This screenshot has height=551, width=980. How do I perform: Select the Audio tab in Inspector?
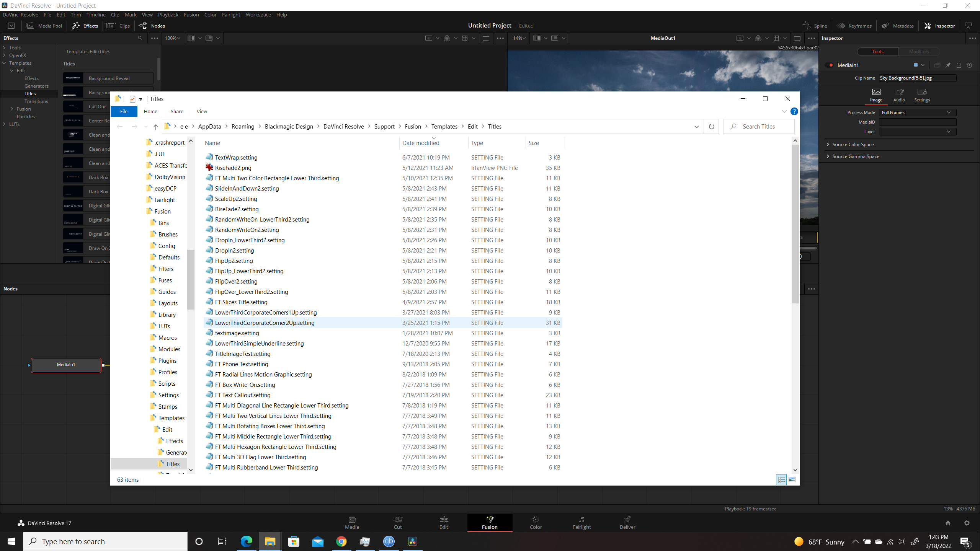pyautogui.click(x=899, y=95)
